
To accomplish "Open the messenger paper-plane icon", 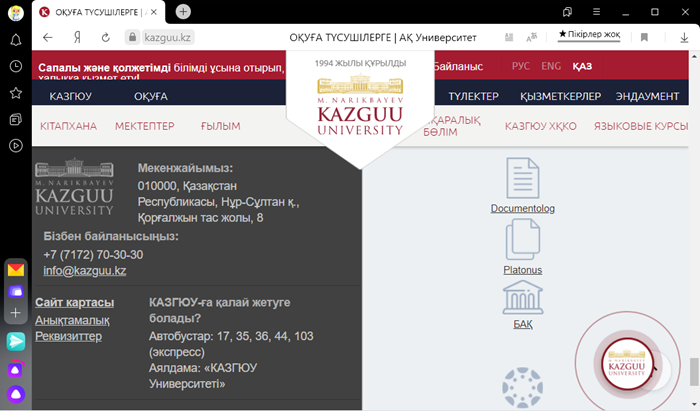I will click(16, 341).
